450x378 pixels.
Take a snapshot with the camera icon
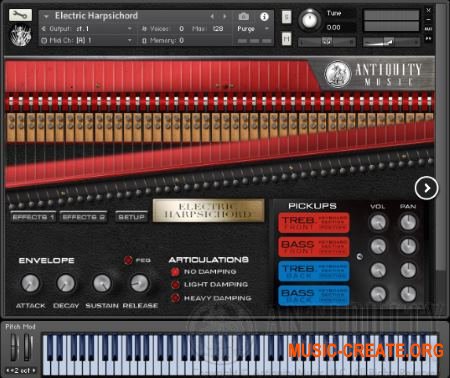[x=244, y=16]
